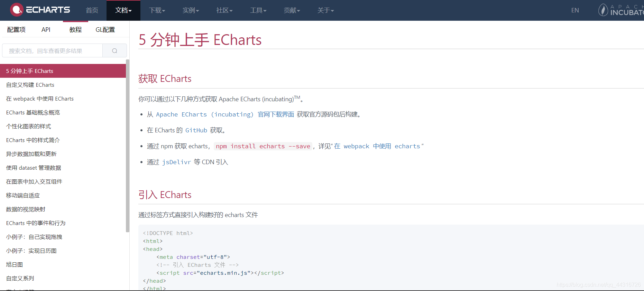
Task: Switch to the 配置项 tab
Action: click(16, 30)
